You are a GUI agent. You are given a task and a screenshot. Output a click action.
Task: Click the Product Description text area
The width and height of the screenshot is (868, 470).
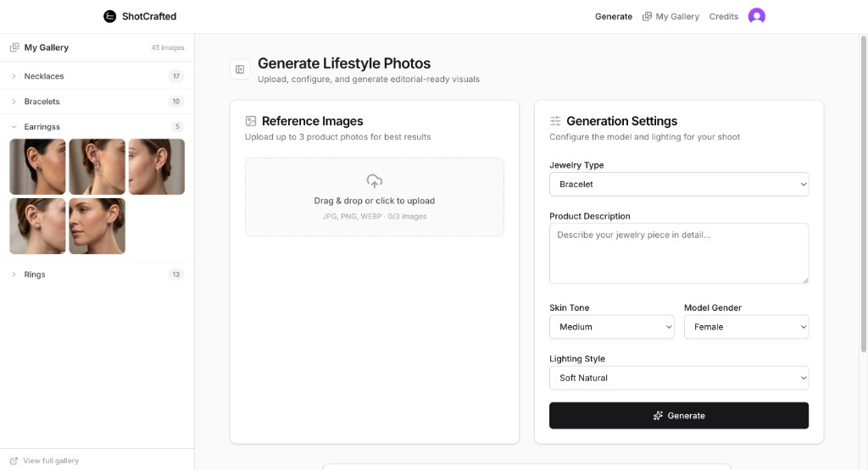(678, 253)
